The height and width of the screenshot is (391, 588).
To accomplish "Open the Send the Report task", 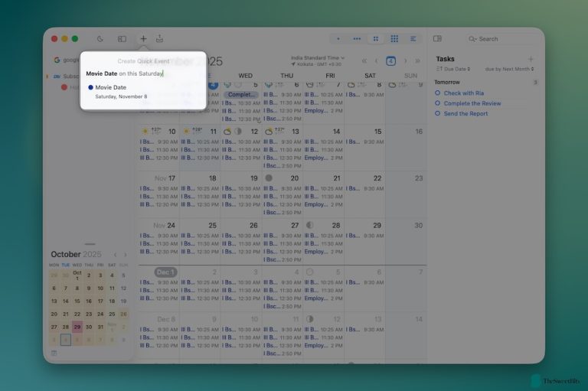I will [465, 113].
